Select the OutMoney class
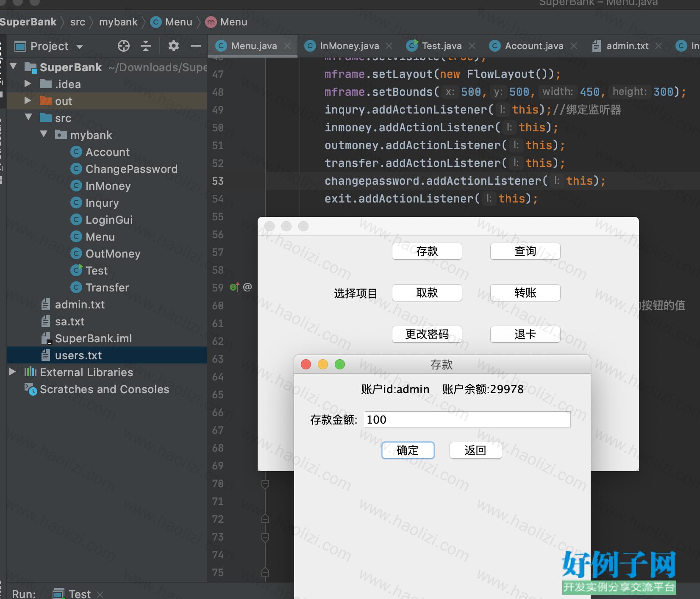The height and width of the screenshot is (599, 700). (x=106, y=254)
